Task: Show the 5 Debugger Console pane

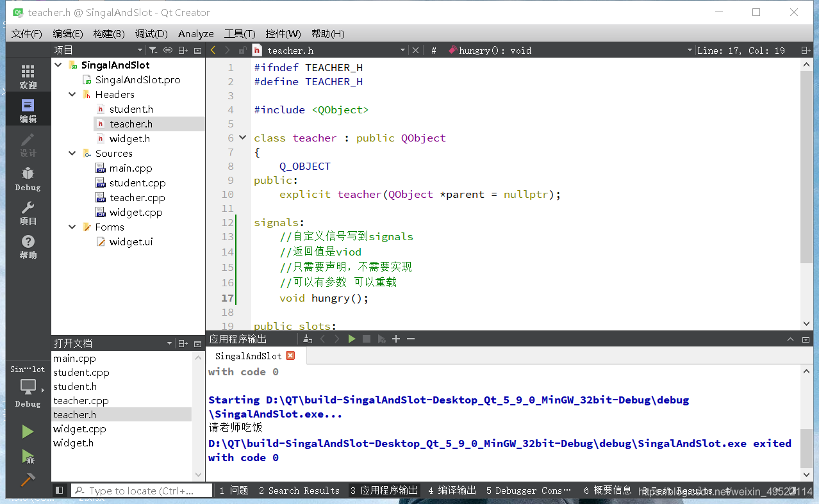Action: 529,491
